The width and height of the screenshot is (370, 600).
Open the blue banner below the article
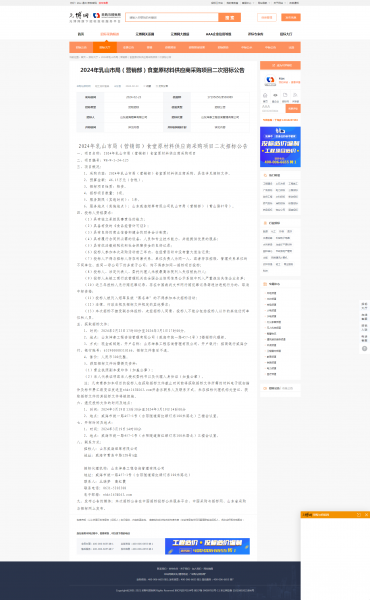click(207, 546)
